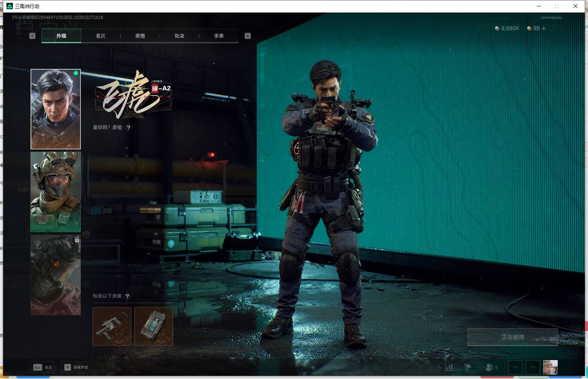Choose the tan helmet operator skin thumbnail
The width and height of the screenshot is (588, 379).
pos(56,192)
